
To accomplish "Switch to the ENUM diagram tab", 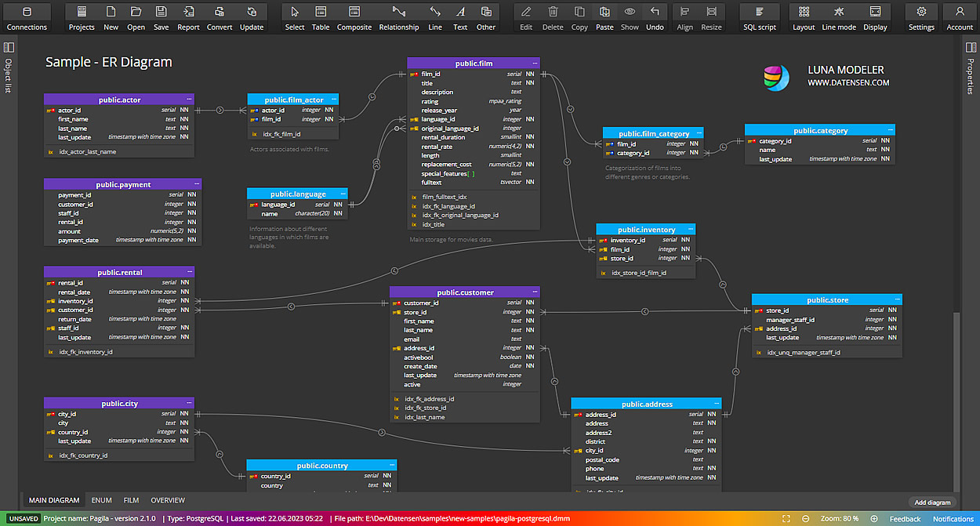I will click(x=101, y=500).
